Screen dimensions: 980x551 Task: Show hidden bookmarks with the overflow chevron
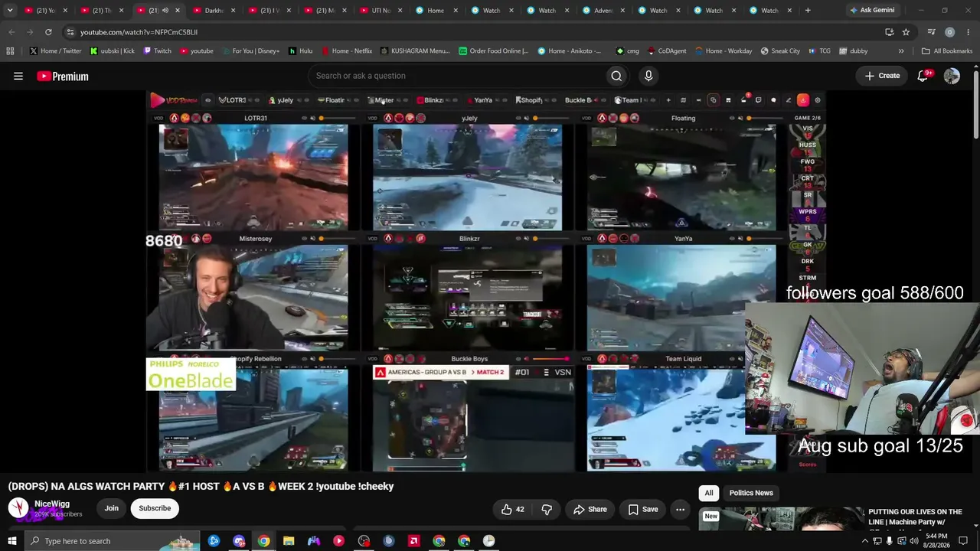(901, 51)
